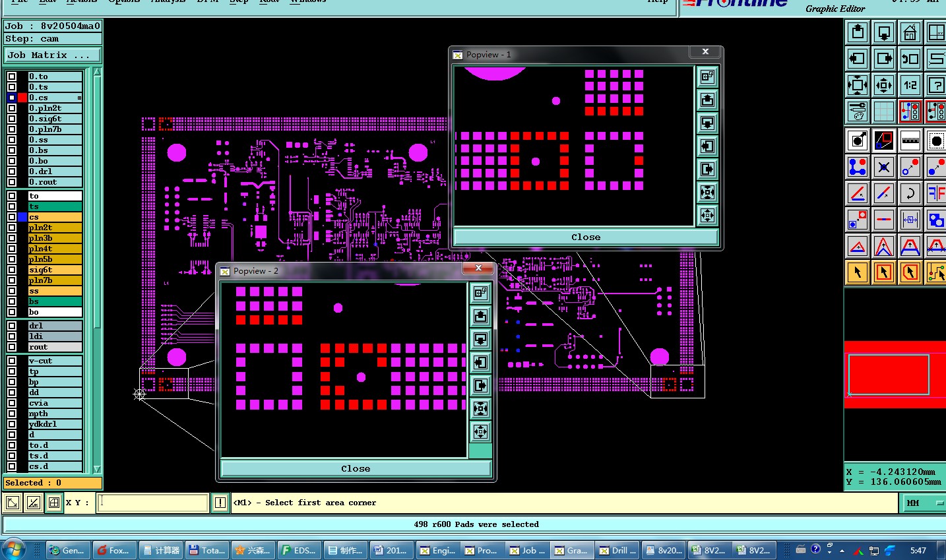Image resolution: width=946 pixels, height=560 pixels.
Task: Click the black dot with arrow feature icon
Action: [857, 140]
